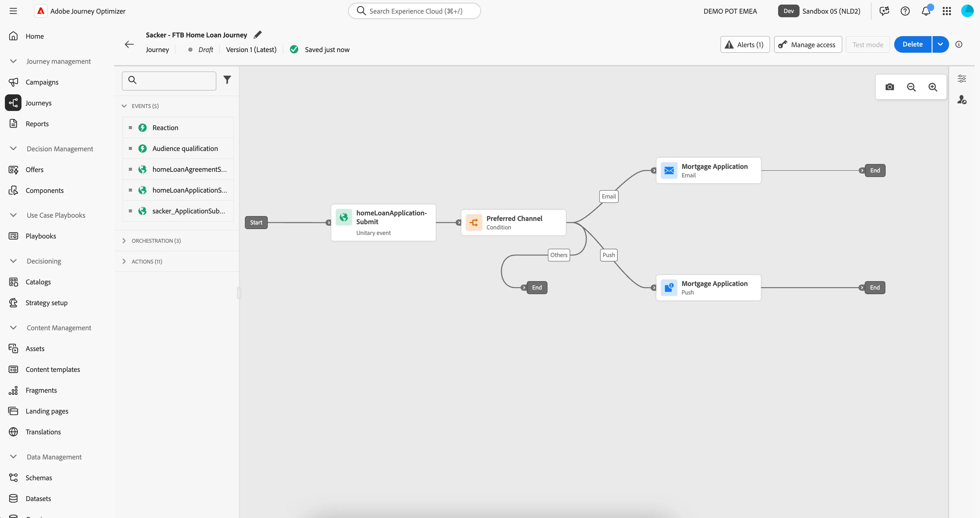Zoom out on the journey canvas

coord(911,87)
